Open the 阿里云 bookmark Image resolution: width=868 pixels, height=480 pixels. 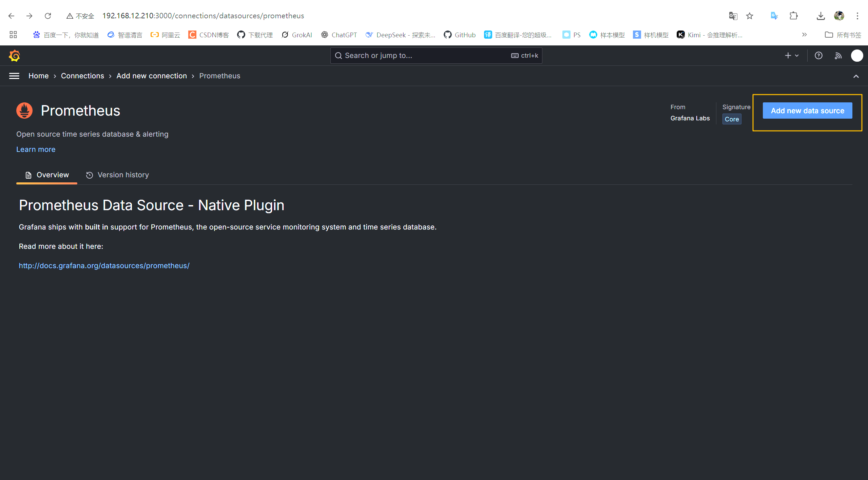(x=165, y=35)
